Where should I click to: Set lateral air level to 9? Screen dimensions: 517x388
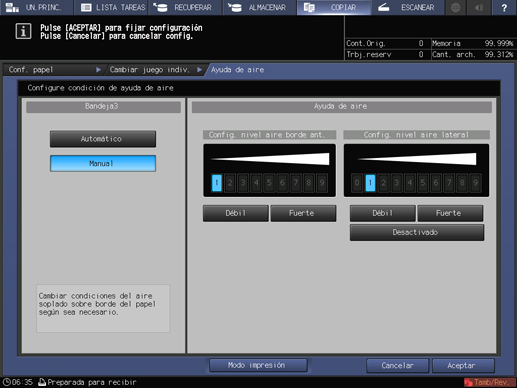point(475,183)
